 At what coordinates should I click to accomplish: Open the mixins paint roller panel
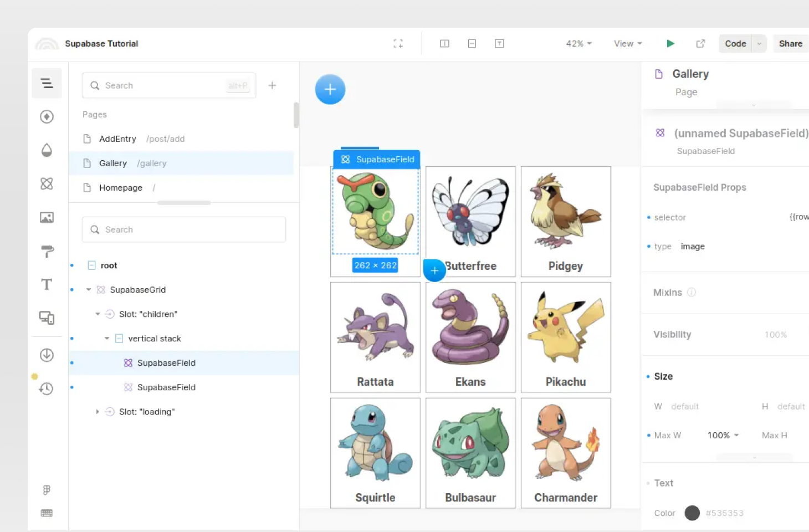pos(47,251)
